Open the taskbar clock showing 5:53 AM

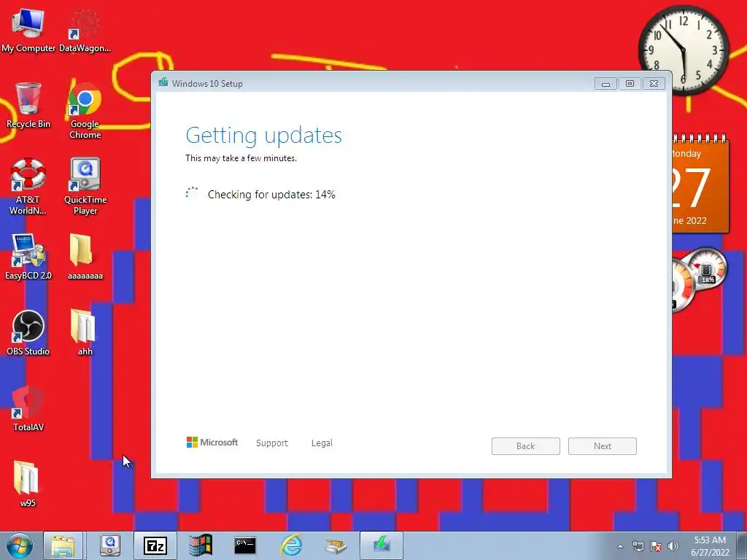[710, 546]
